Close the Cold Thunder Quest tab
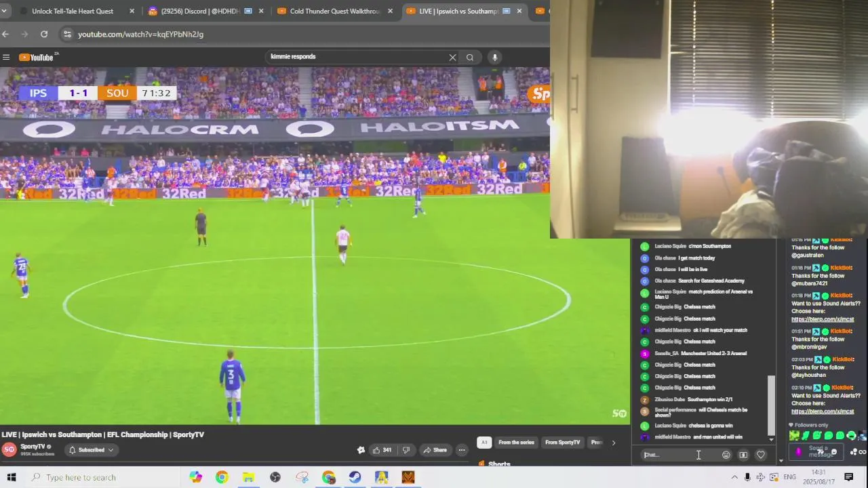 point(391,11)
